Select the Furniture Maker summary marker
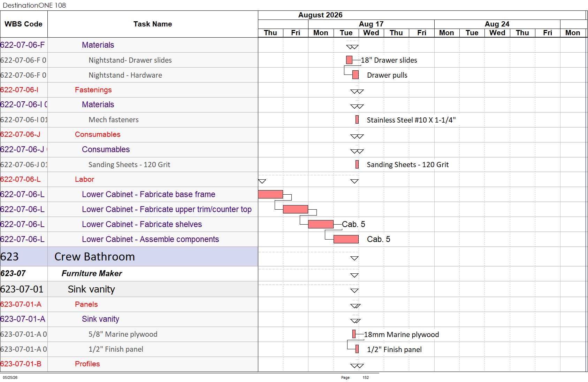This screenshot has height=382, width=588. coord(354,275)
